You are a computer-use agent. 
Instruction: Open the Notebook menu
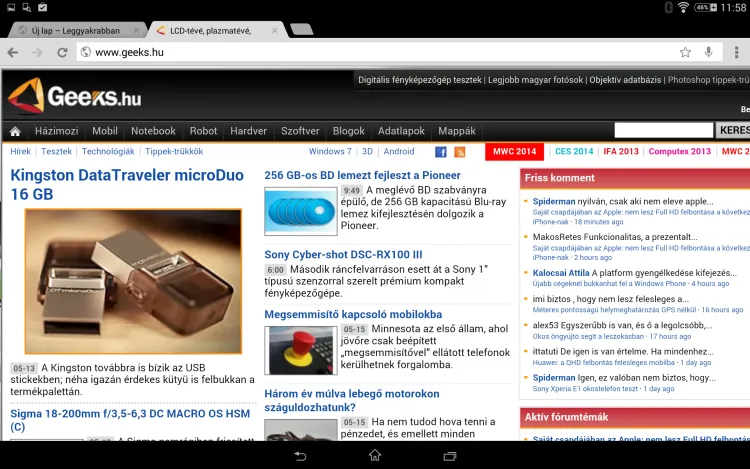(x=154, y=131)
